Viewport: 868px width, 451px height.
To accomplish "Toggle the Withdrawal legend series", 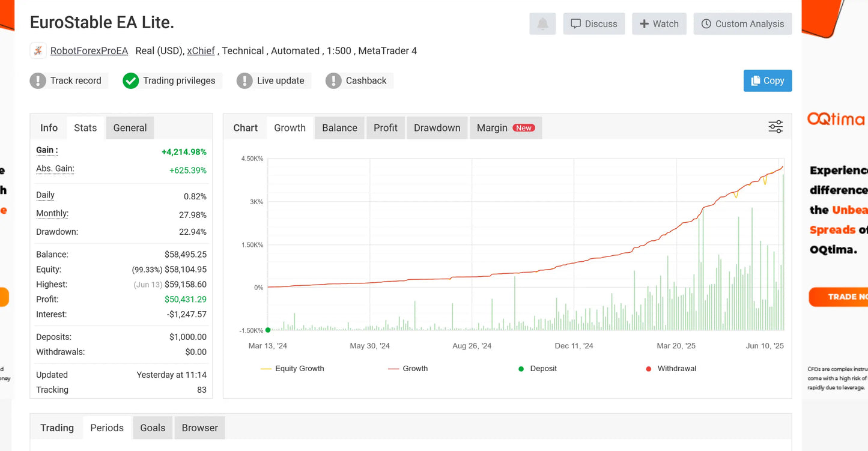I will click(x=671, y=369).
